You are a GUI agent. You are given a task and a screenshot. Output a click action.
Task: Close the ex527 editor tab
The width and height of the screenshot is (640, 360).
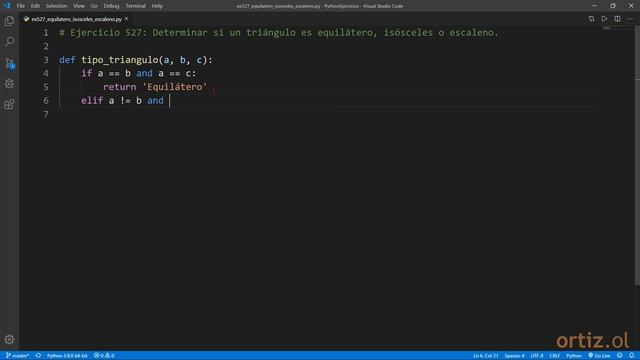pos(127,19)
